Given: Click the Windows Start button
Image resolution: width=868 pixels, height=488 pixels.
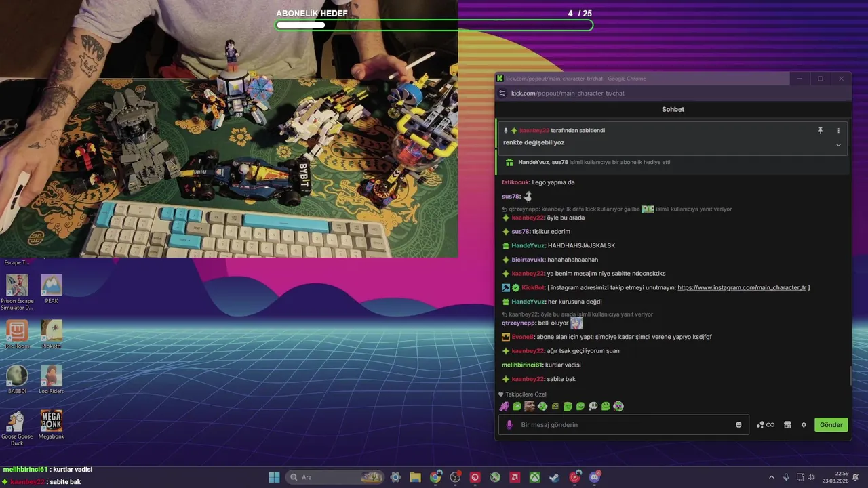Looking at the screenshot, I should tap(274, 477).
